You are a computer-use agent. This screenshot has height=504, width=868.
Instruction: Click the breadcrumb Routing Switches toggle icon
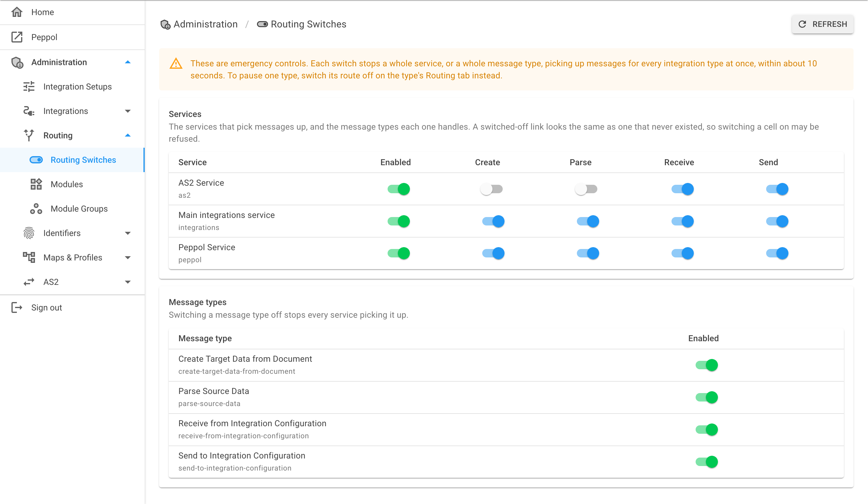tap(263, 24)
